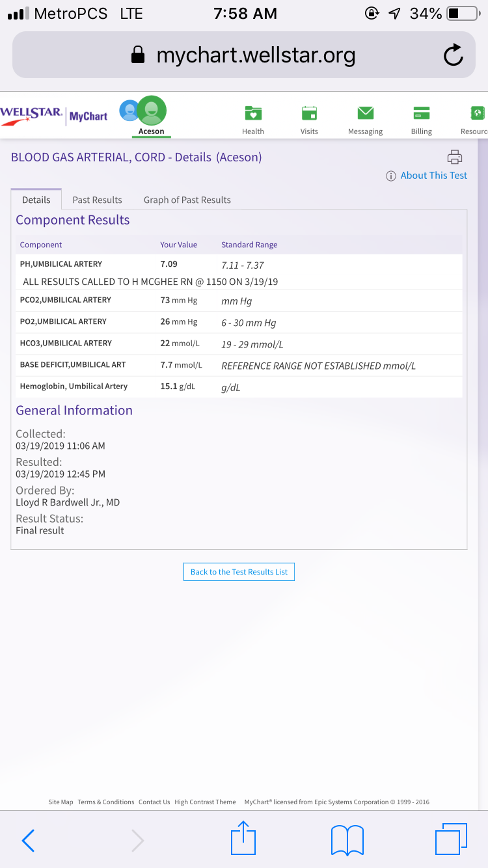
Task: Tap the Safari share icon
Action: pyautogui.click(x=243, y=838)
